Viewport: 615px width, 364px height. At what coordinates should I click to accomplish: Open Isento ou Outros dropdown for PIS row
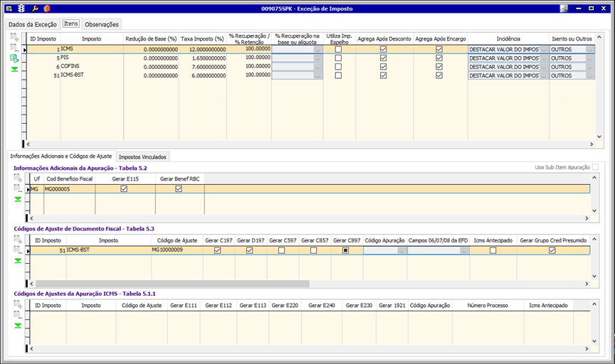click(589, 58)
